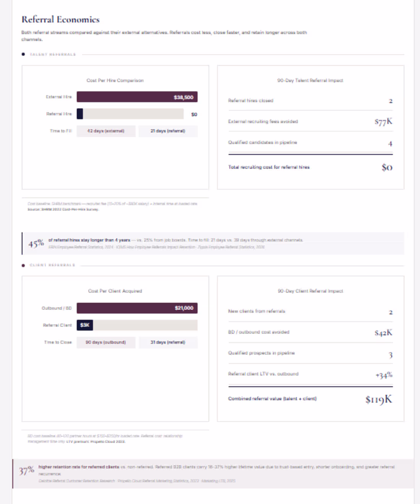Click the Referral Economics heading
This screenshot has height=504, width=420.
[60, 19]
